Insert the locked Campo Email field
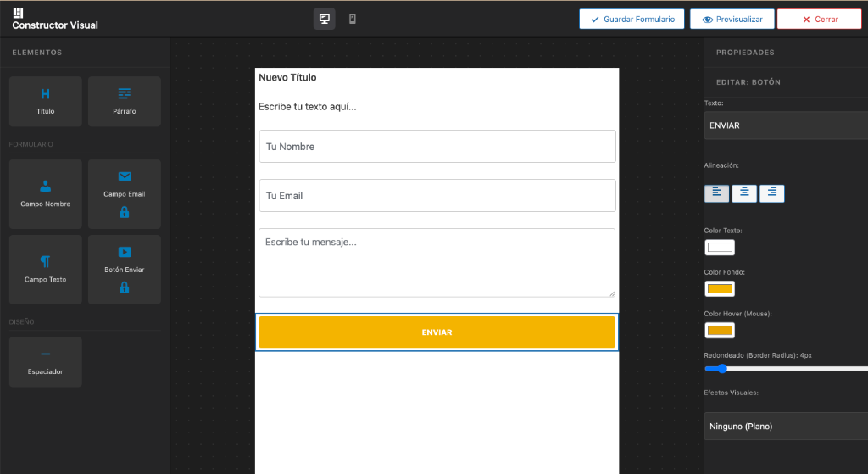Screen dimensions: 868x474 tap(124, 194)
